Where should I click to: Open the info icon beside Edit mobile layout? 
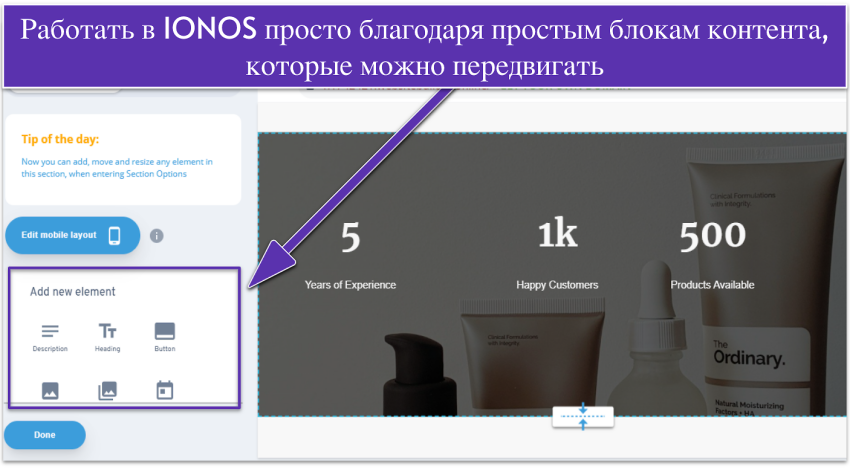tap(157, 236)
